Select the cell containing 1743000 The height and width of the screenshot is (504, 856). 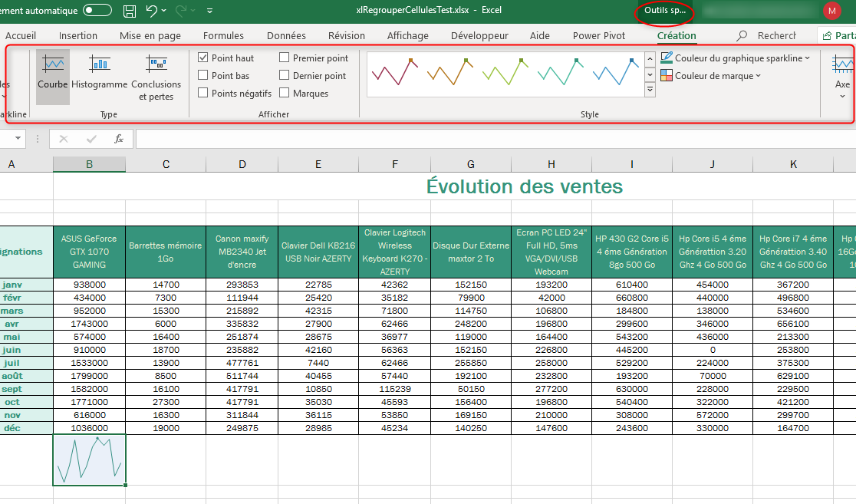pyautogui.click(x=90, y=324)
